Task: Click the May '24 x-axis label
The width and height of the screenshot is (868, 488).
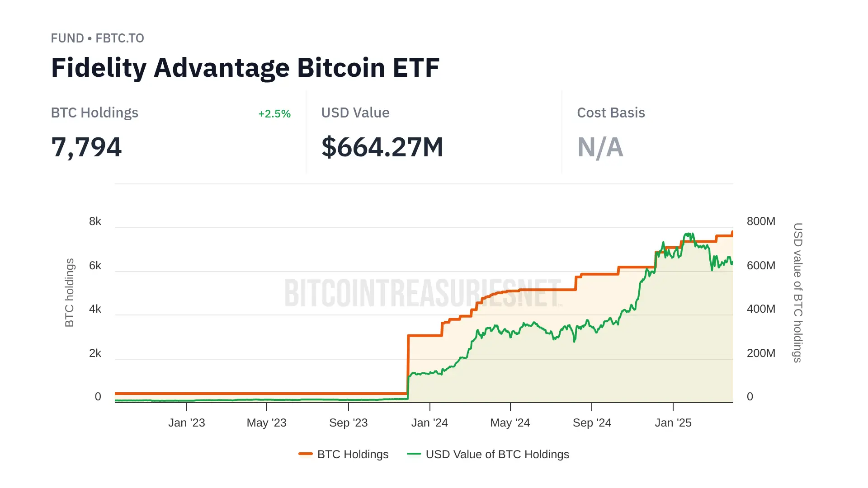Action: pos(510,423)
